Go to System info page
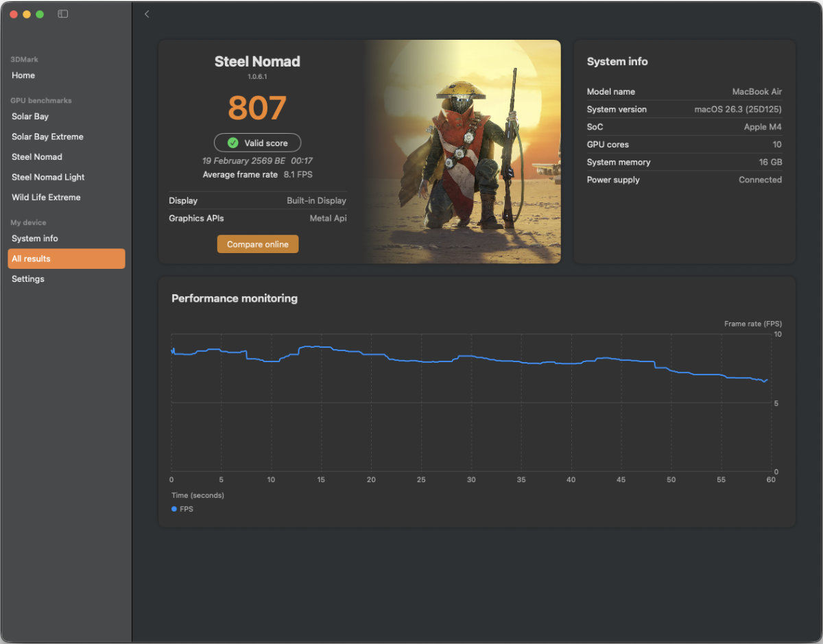Screen dimensions: 823x644 pos(35,239)
